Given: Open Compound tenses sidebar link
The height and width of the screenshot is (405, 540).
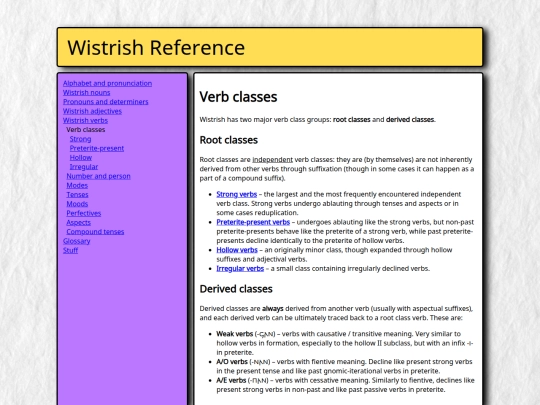Looking at the screenshot, I should (x=95, y=232).
